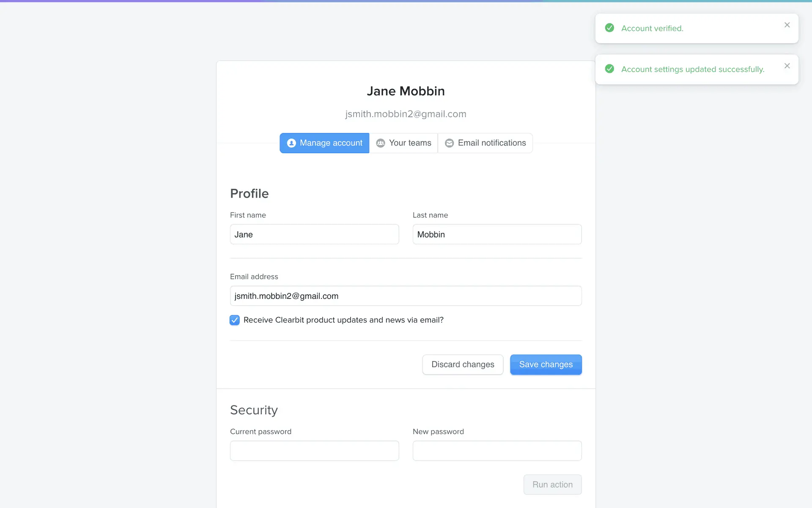The image size is (812, 508).
Task: Click the Discard changes button
Action: pyautogui.click(x=463, y=364)
